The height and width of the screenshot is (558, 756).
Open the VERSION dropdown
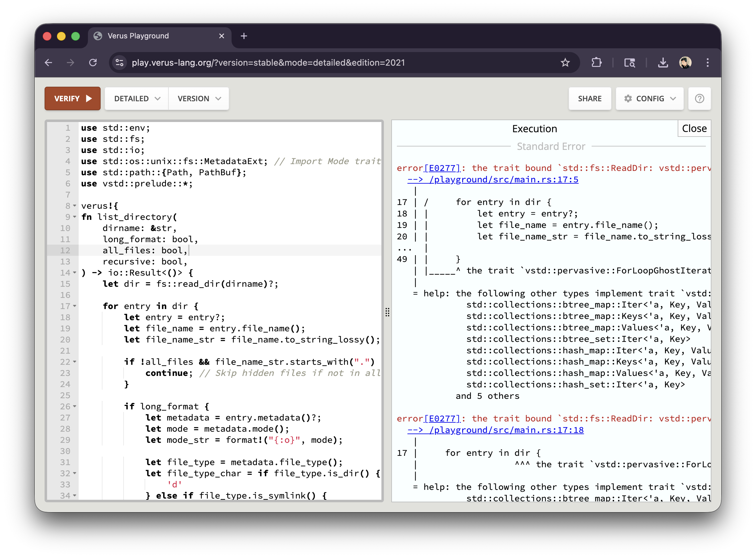199,99
